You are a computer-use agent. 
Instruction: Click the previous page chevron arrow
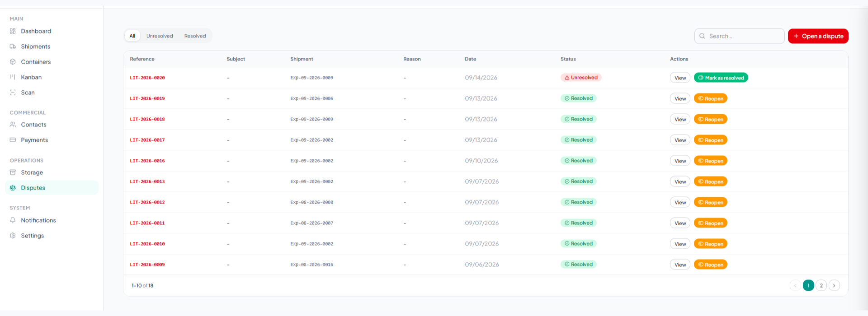click(x=795, y=285)
